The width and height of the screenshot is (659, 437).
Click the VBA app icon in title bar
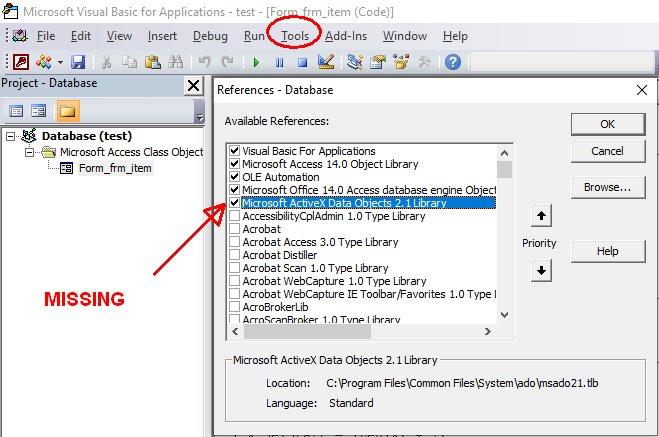(x=10, y=11)
